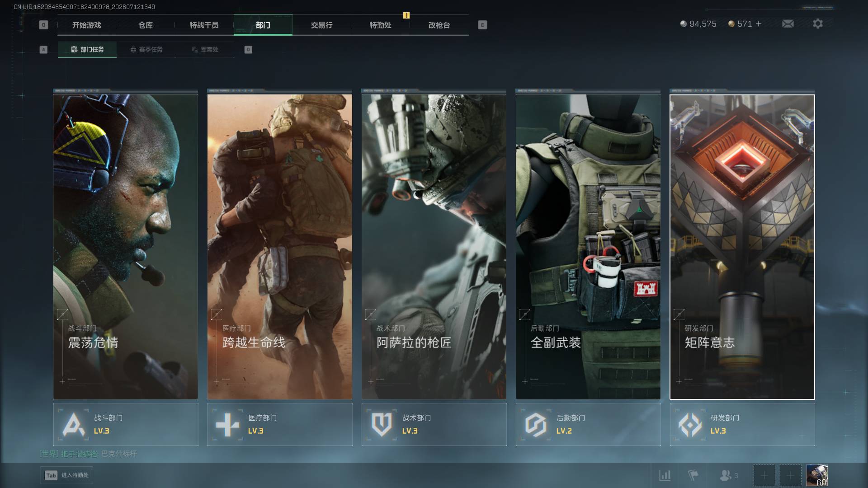The height and width of the screenshot is (488, 868).
Task: Click the corner marker icon on 震荡危情 card
Action: (x=62, y=314)
